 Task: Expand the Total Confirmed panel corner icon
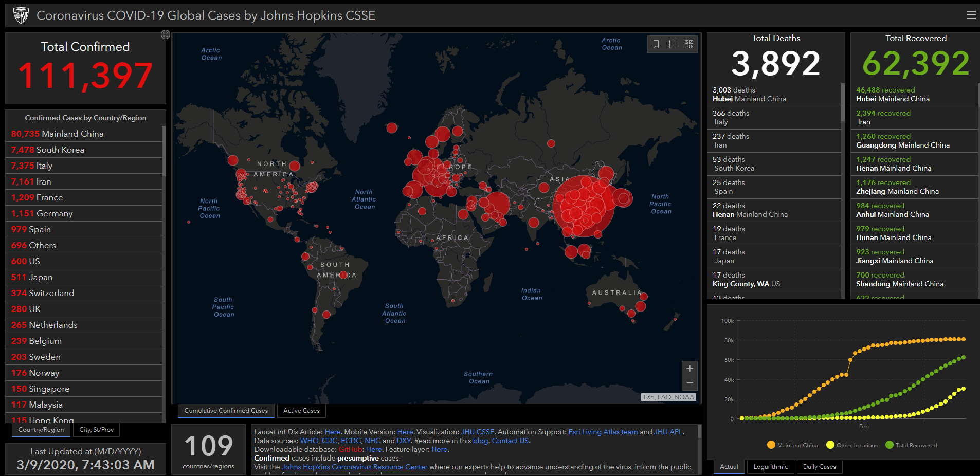tap(165, 34)
